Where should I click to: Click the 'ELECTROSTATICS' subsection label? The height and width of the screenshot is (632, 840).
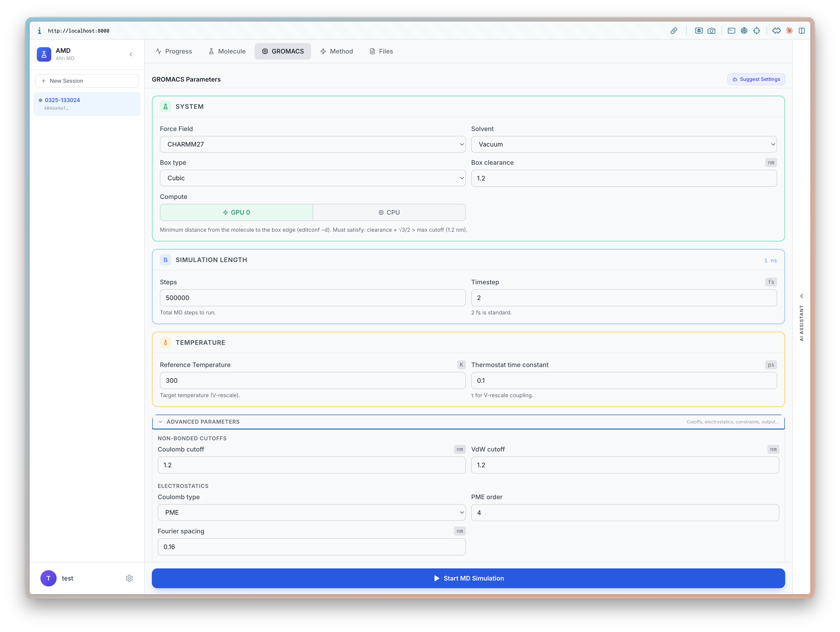(x=183, y=486)
